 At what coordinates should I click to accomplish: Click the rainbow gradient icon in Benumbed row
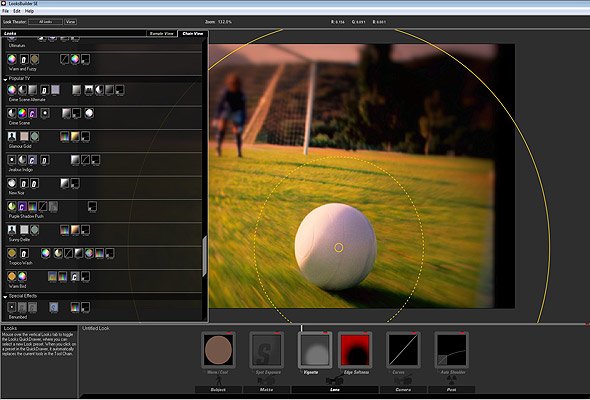(75, 307)
